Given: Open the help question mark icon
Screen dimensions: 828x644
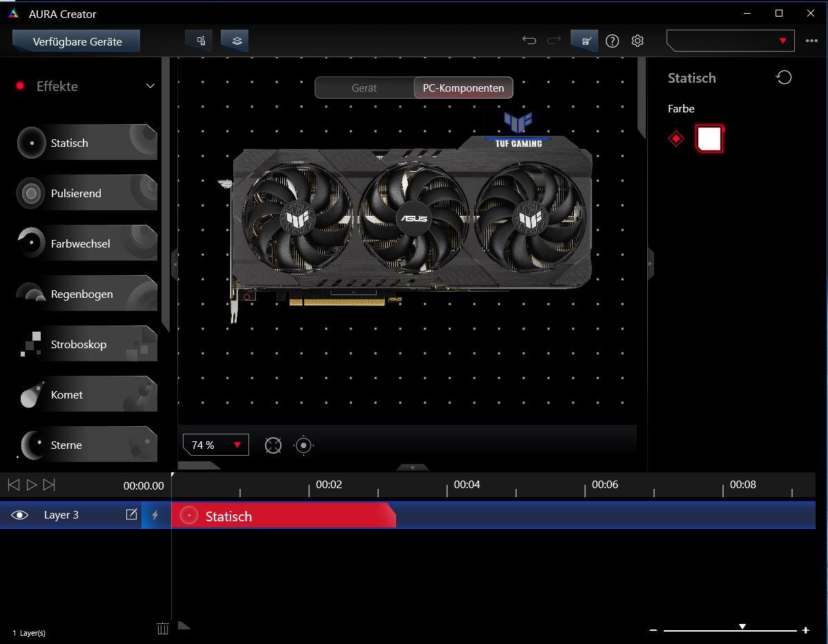Looking at the screenshot, I should [x=612, y=41].
